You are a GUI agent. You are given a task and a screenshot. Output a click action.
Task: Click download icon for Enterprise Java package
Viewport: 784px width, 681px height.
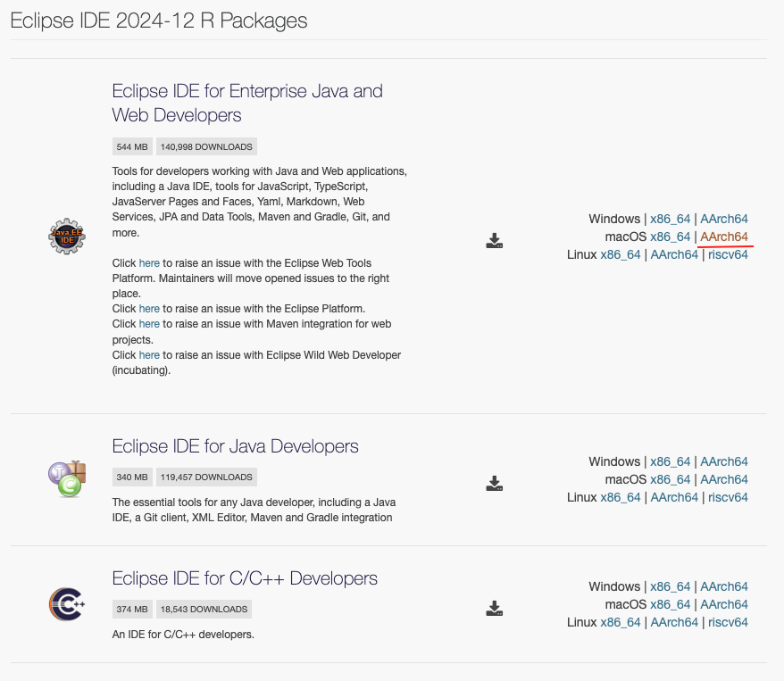click(494, 240)
